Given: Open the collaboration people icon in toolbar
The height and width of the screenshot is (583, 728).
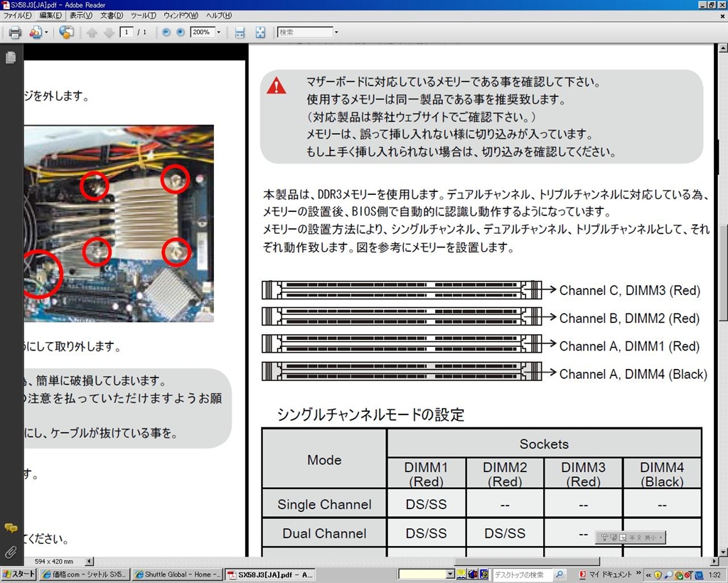Looking at the screenshot, I should pos(36,33).
